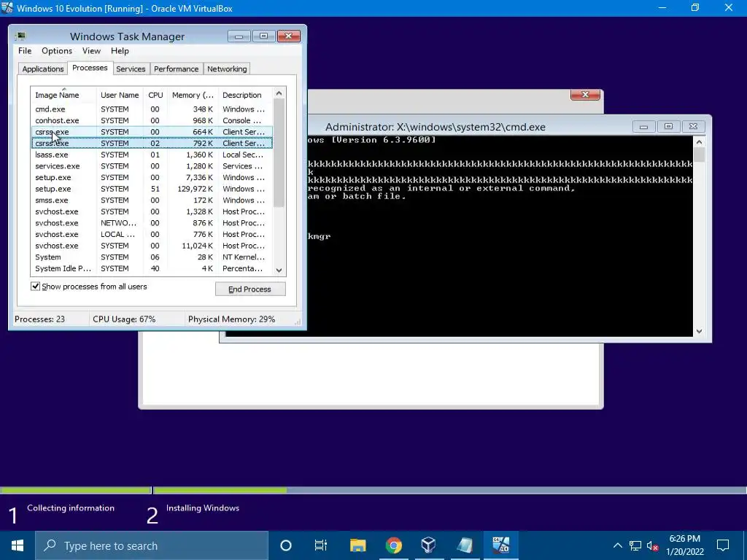Open the Help menu in Task Manager

pyautogui.click(x=120, y=50)
